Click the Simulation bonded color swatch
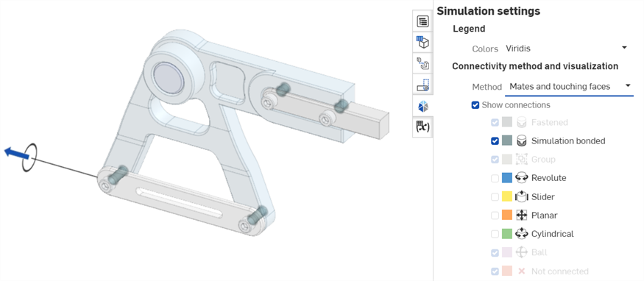 [x=507, y=140]
